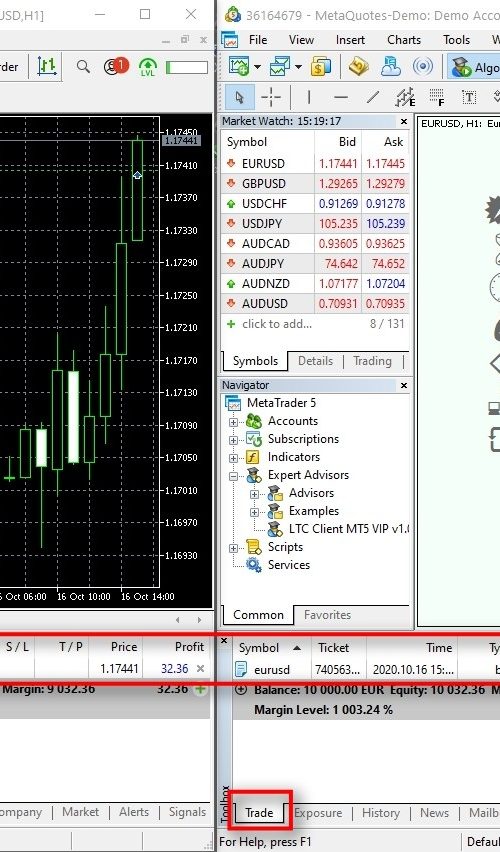Select AUDUSD row in Market Watch
This screenshot has height=852, width=500.
pos(315,303)
